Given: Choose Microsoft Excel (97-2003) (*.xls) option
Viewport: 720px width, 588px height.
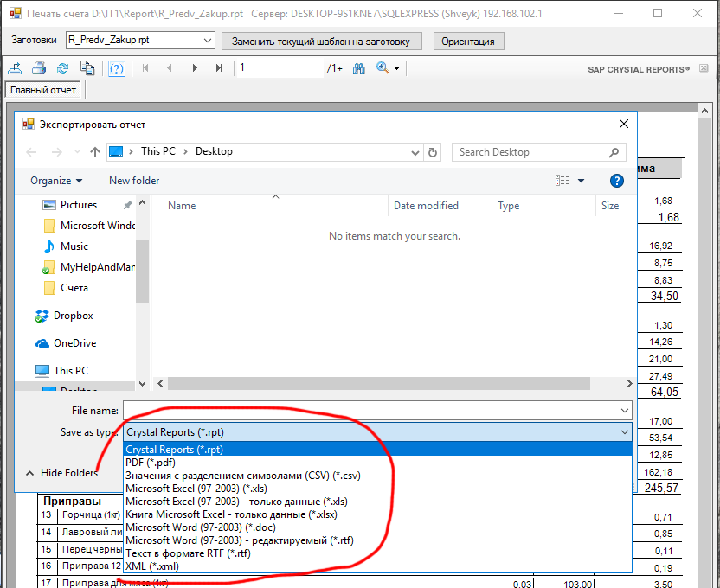Looking at the screenshot, I should (x=377, y=489).
